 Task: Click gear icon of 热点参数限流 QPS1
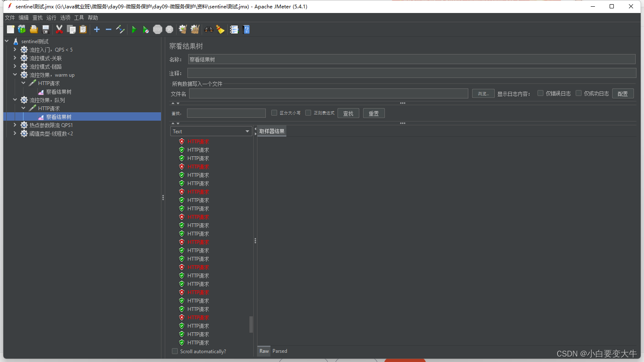click(x=24, y=125)
